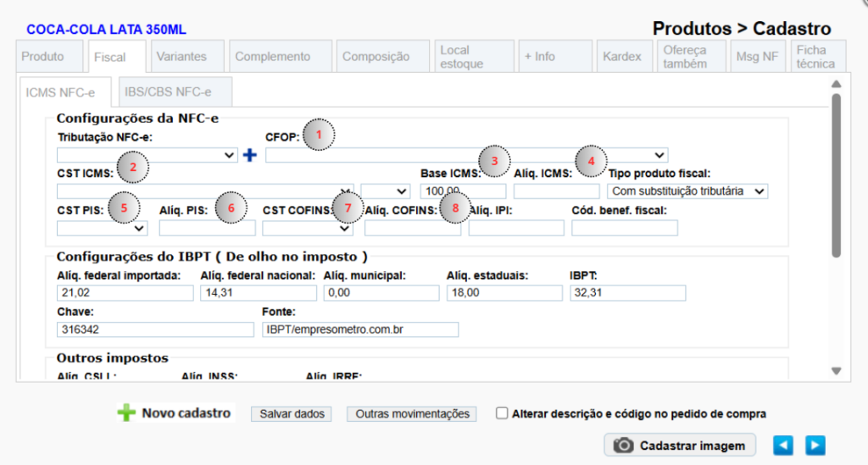868x465 pixels.
Task: Click the Configurações do IBPT section title
Action: [212, 257]
